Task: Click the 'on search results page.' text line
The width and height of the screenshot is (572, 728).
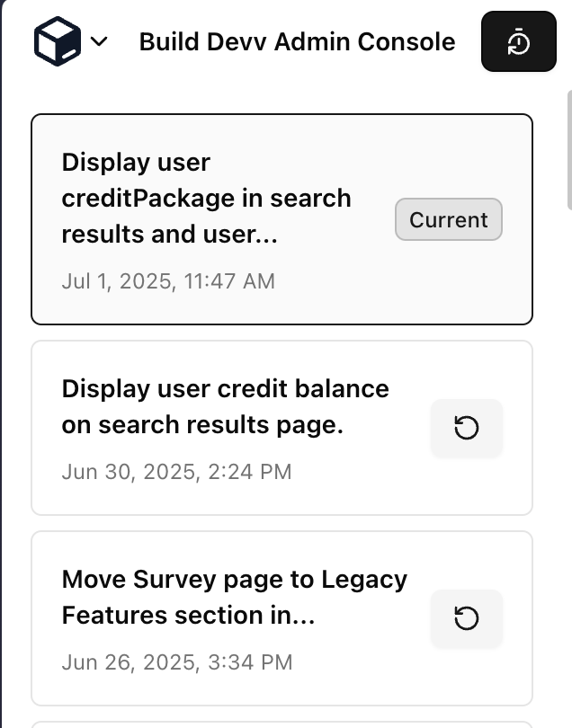Action: pos(202,425)
